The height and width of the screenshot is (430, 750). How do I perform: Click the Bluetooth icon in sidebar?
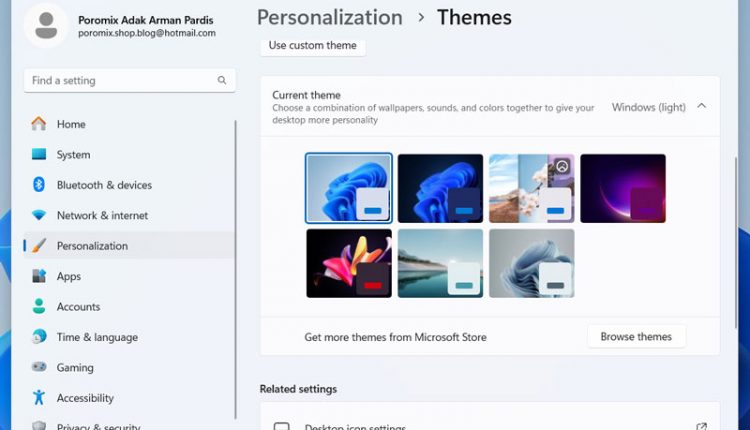pos(39,185)
